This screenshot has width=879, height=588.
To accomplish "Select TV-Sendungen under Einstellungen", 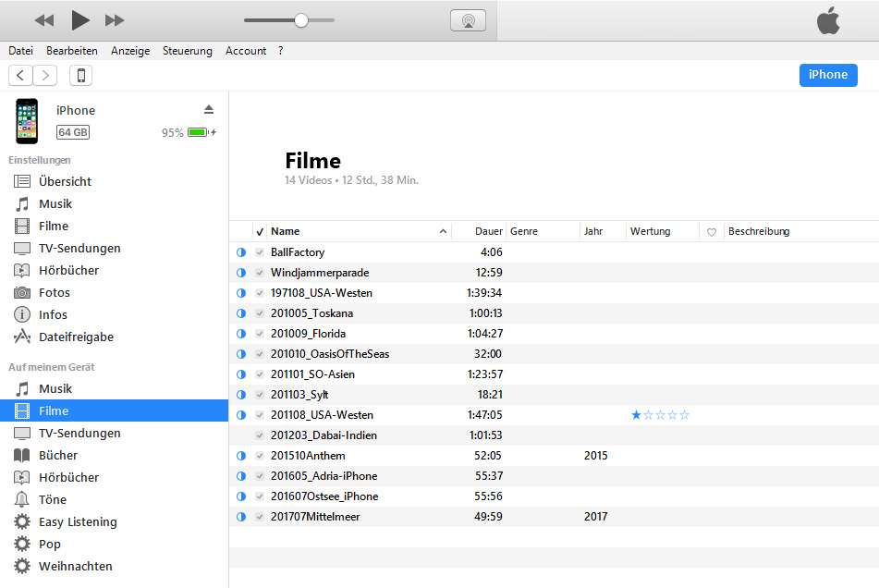I will point(115,249).
